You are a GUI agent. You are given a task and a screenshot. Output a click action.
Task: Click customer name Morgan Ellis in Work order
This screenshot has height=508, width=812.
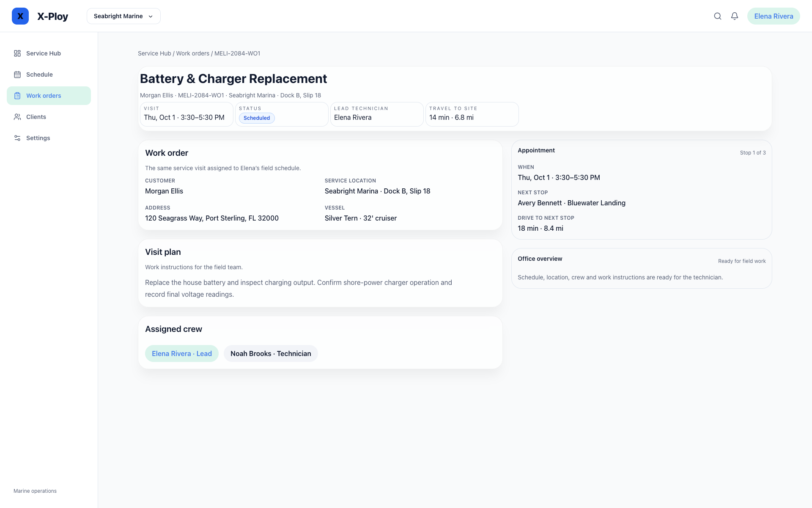tap(164, 191)
